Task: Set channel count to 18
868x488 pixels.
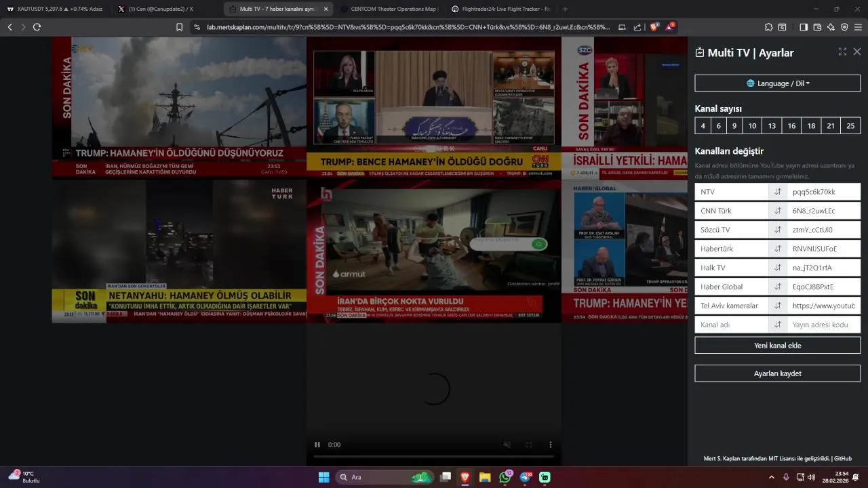Action: 811,126
